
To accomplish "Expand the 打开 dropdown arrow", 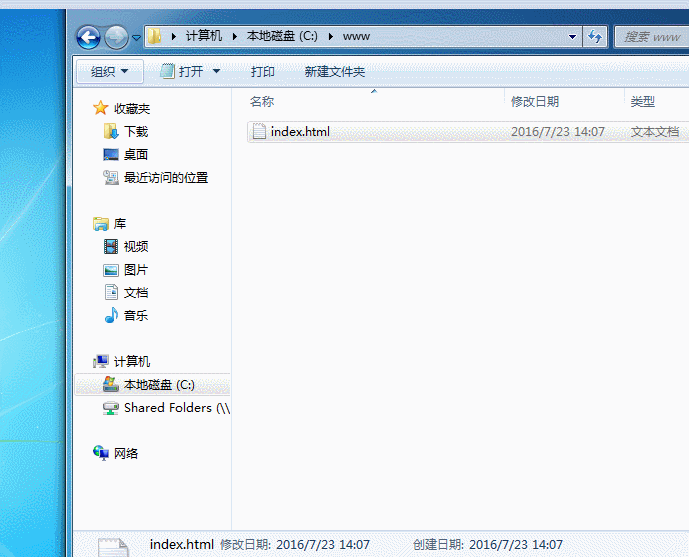I will pos(217,71).
